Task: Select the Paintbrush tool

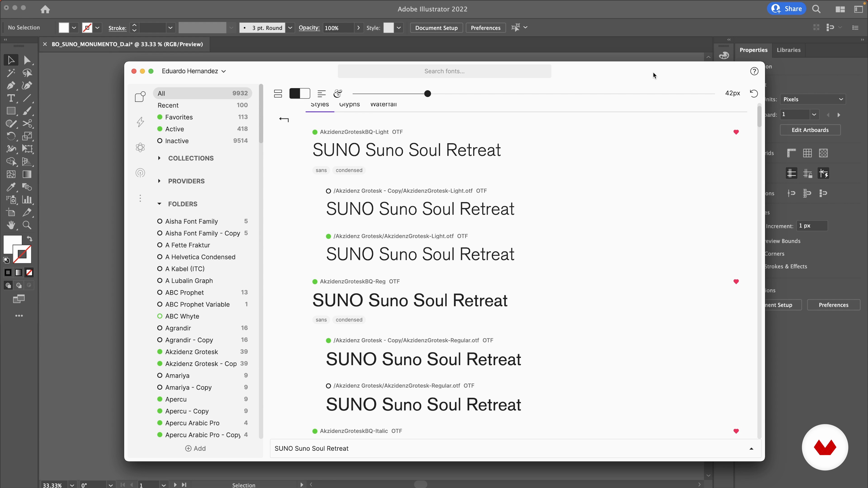Action: (x=27, y=111)
